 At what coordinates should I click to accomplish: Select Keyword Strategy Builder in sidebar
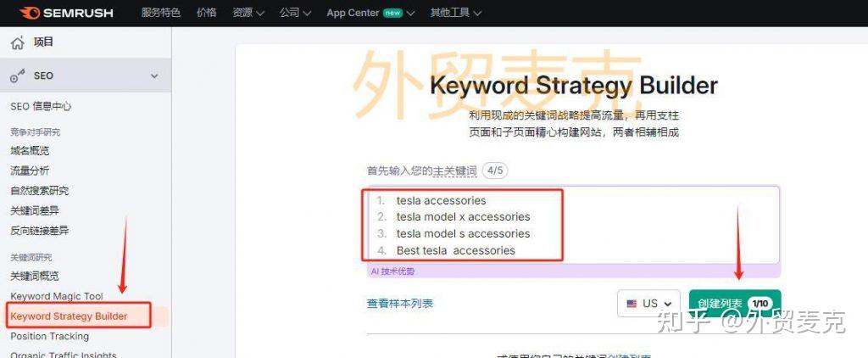click(69, 316)
